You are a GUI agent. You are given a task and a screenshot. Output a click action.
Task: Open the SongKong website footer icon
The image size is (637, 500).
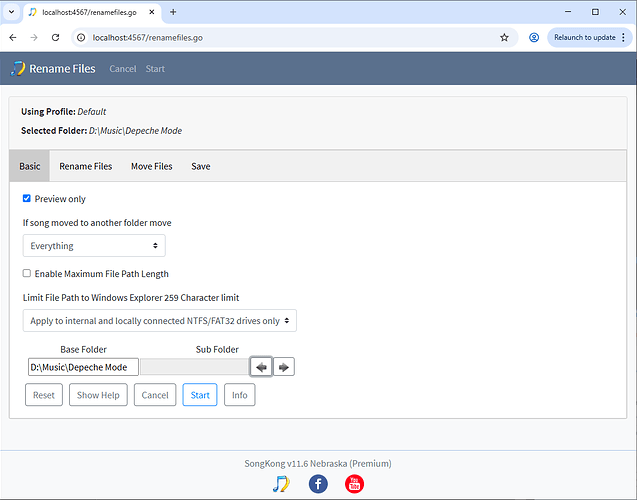(282, 484)
